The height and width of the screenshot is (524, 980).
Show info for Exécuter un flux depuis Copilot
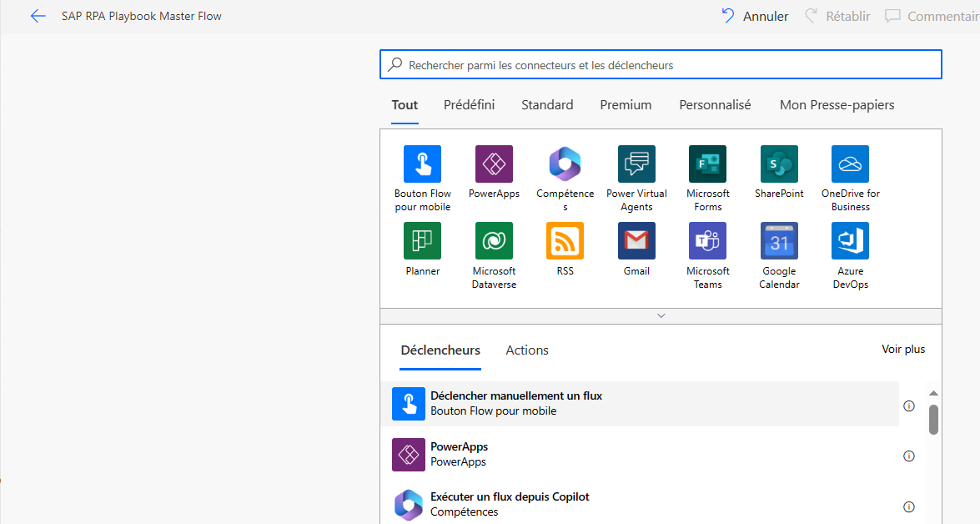click(x=909, y=506)
